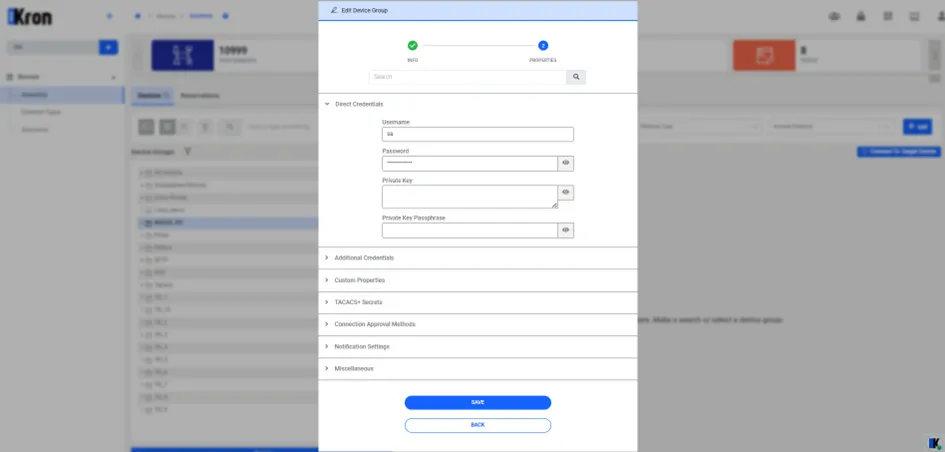This screenshot has width=945, height=452.
Task: Collapse the Devices sidebar menu arrow
Action: point(113,77)
